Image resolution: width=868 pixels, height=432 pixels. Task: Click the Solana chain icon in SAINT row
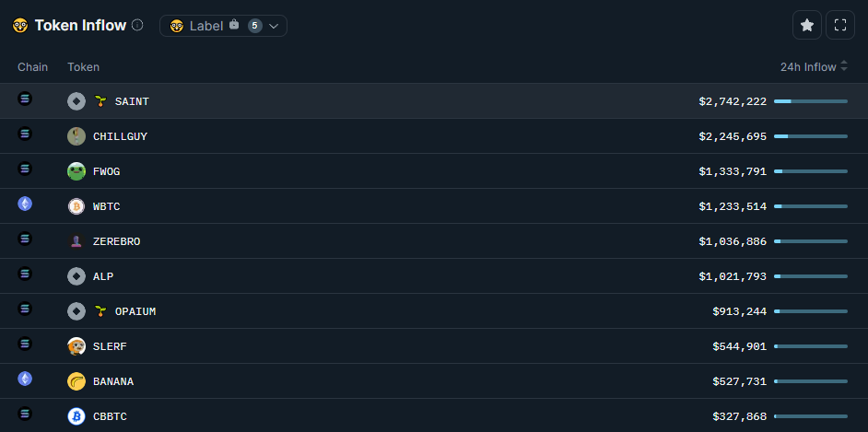point(25,99)
